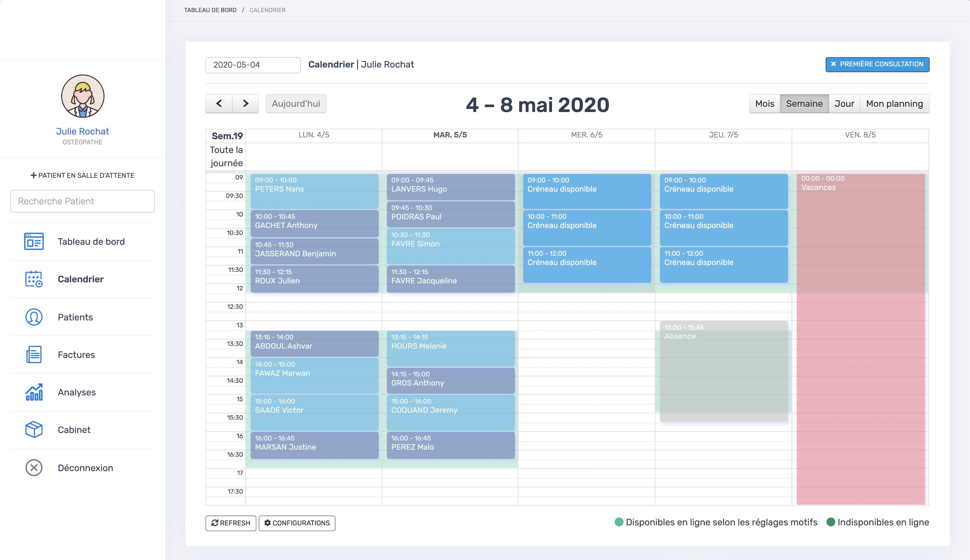Click the Aujourd'hui button
Viewport: 970px width, 560px height.
(x=296, y=104)
